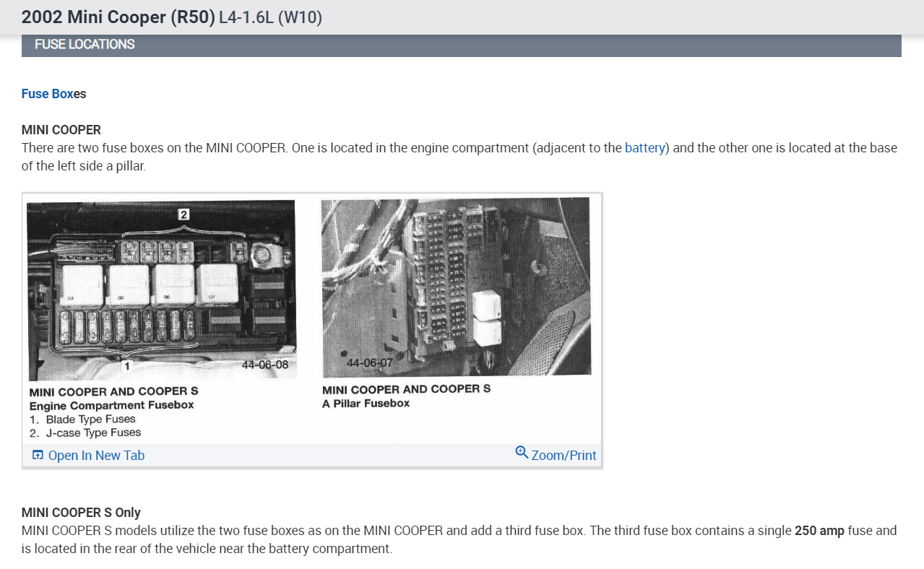924x569 pixels.
Task: Select the MINI COOPER heading
Action: pos(61,130)
